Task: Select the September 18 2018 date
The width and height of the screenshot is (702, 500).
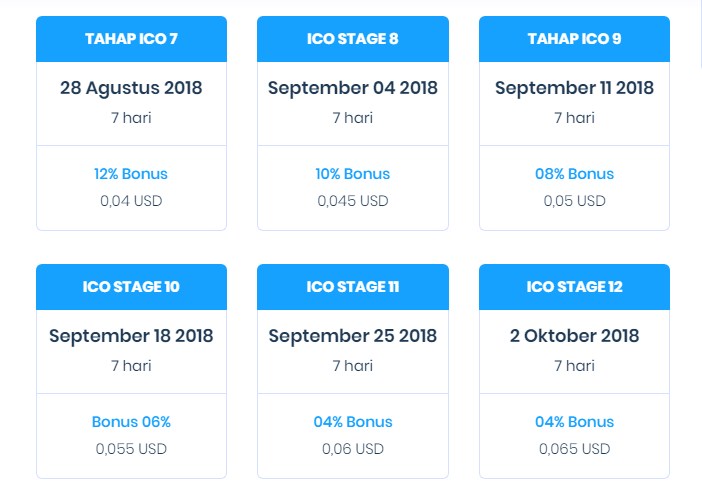Action: [x=131, y=336]
